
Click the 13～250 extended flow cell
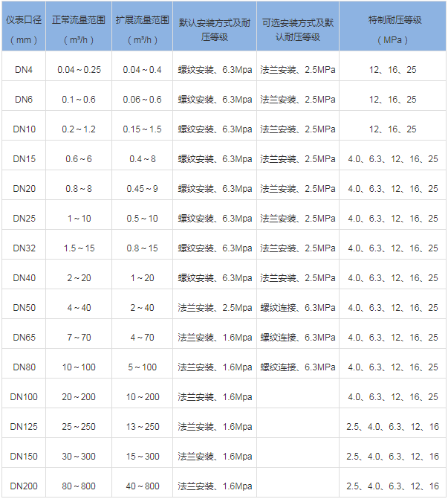[x=143, y=427]
